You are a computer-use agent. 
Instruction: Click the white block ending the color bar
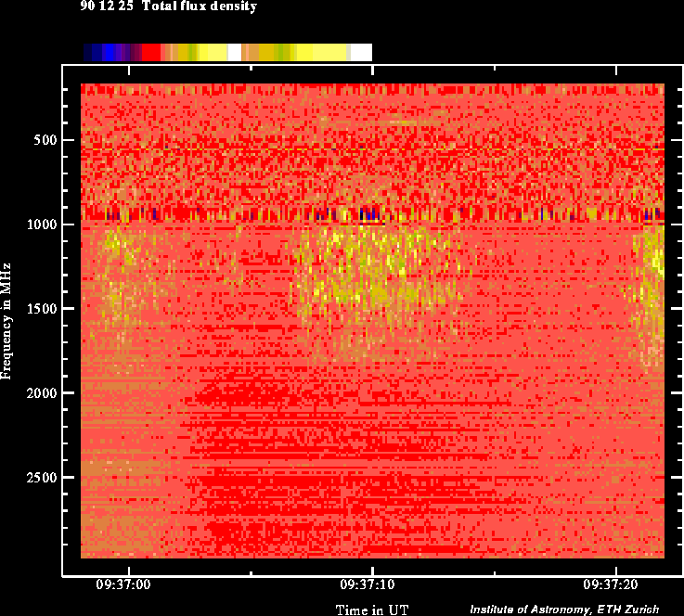pos(361,52)
